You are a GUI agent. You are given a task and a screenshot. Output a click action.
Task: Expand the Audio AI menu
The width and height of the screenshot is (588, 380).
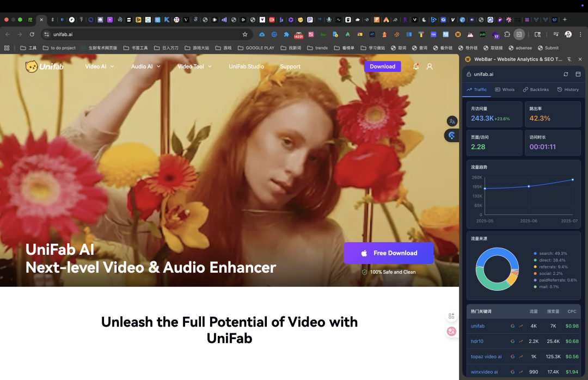[x=145, y=66]
